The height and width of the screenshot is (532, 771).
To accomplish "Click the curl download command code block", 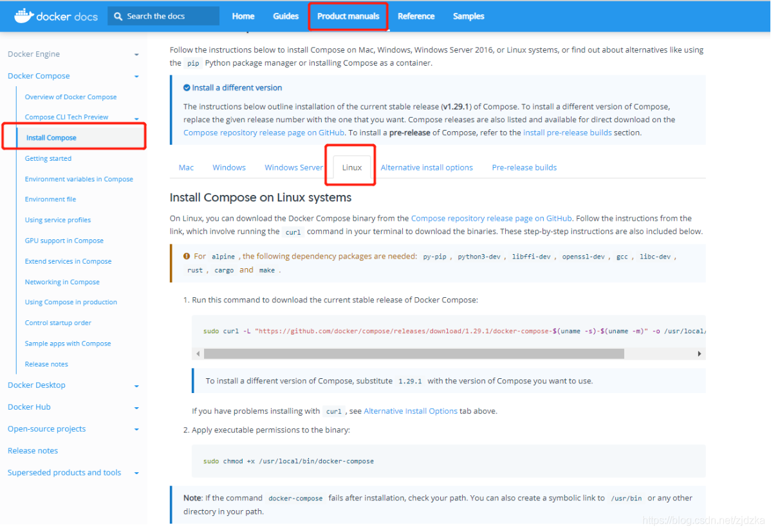I will click(449, 331).
